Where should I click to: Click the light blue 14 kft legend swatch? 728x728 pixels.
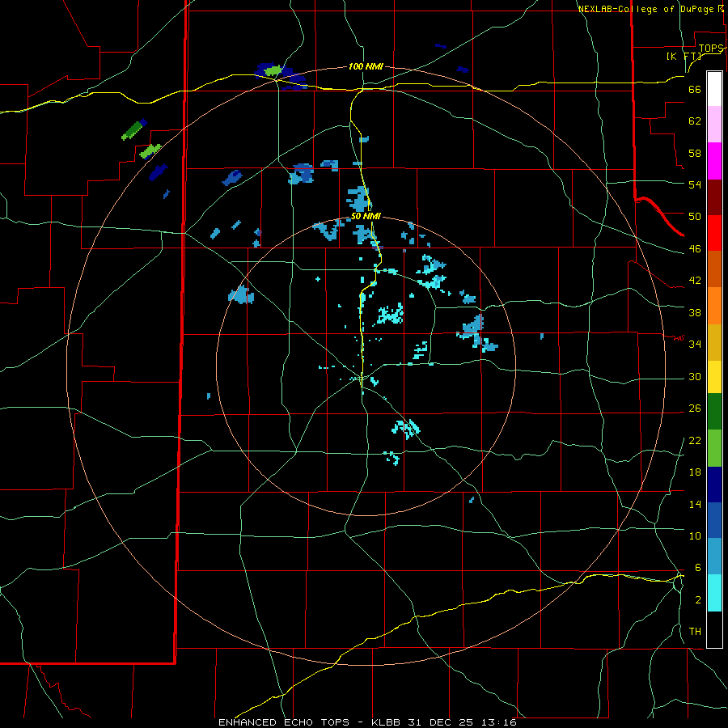714,557
